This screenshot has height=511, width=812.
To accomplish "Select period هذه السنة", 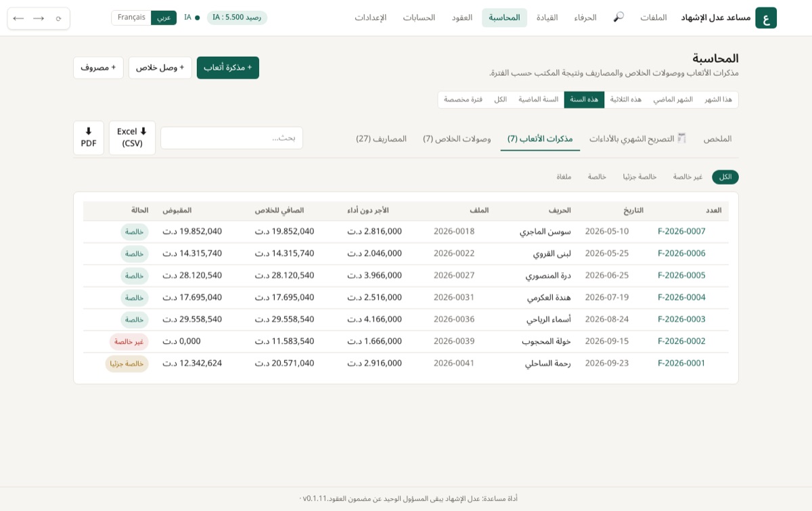I will point(584,99).
